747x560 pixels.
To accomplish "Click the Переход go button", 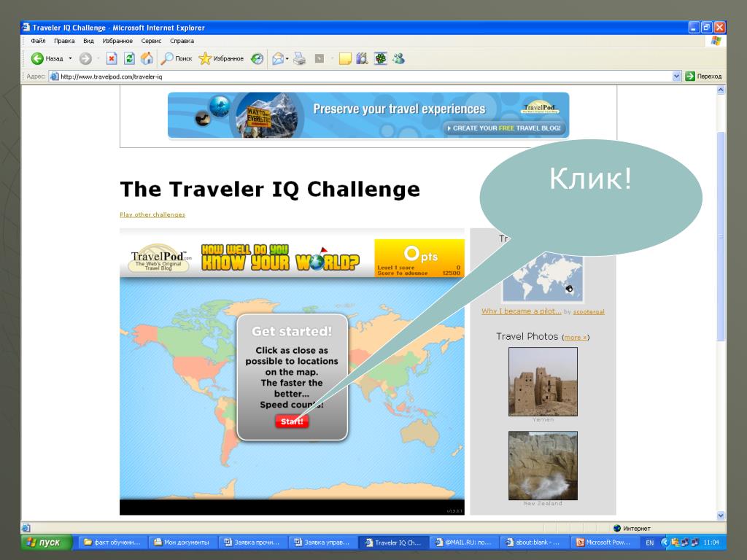I will coord(704,76).
